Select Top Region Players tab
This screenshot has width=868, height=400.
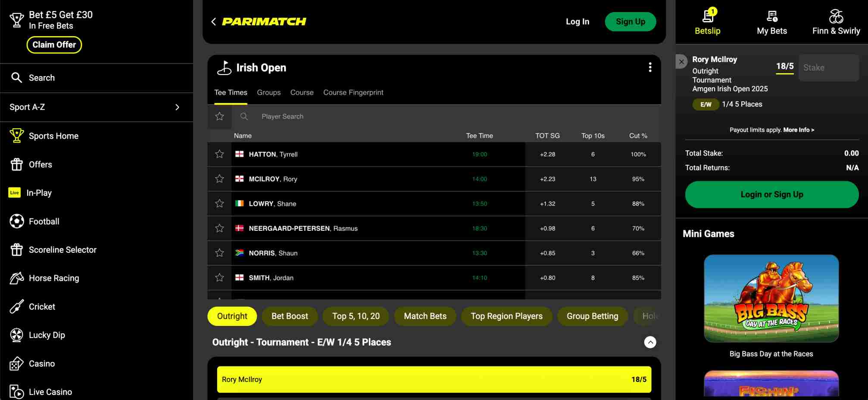506,316
